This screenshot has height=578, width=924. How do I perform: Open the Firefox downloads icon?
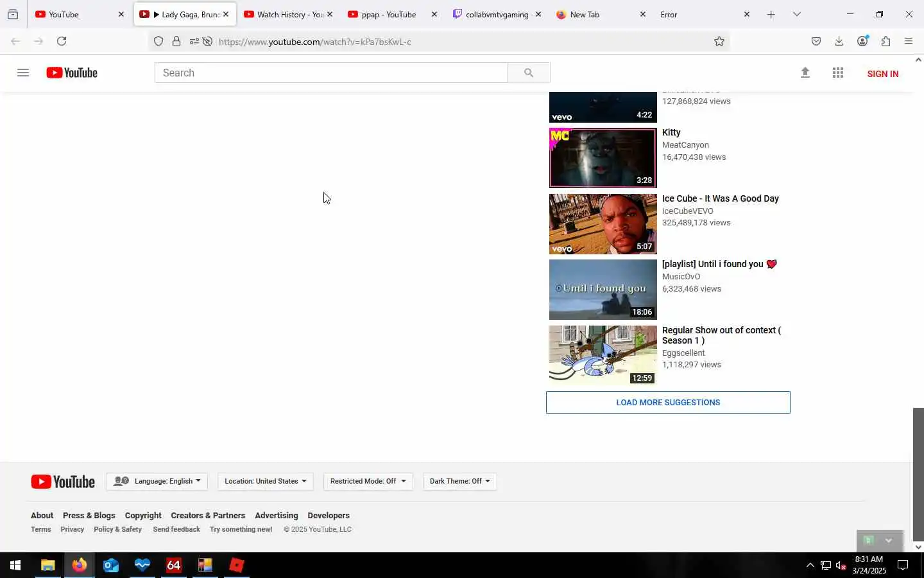[839, 41]
